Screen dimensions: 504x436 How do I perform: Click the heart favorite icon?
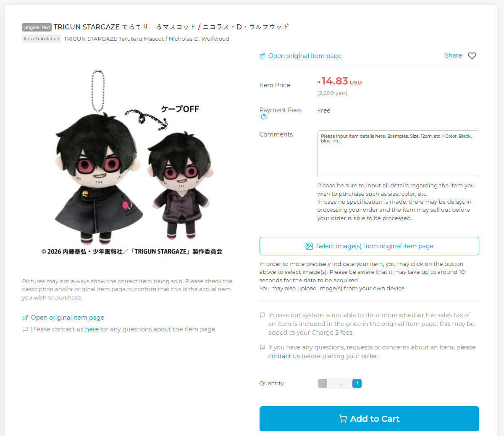tap(472, 56)
